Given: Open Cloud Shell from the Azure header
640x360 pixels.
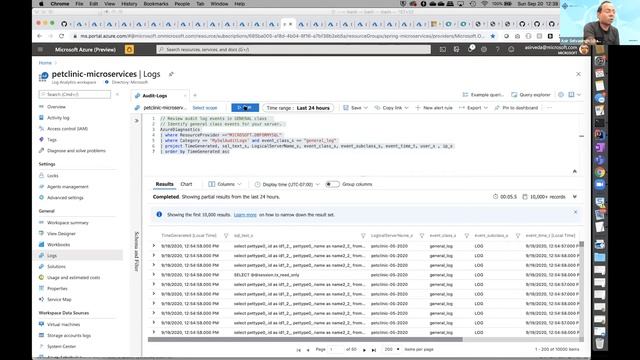Looking at the screenshot, I should click(x=443, y=49).
